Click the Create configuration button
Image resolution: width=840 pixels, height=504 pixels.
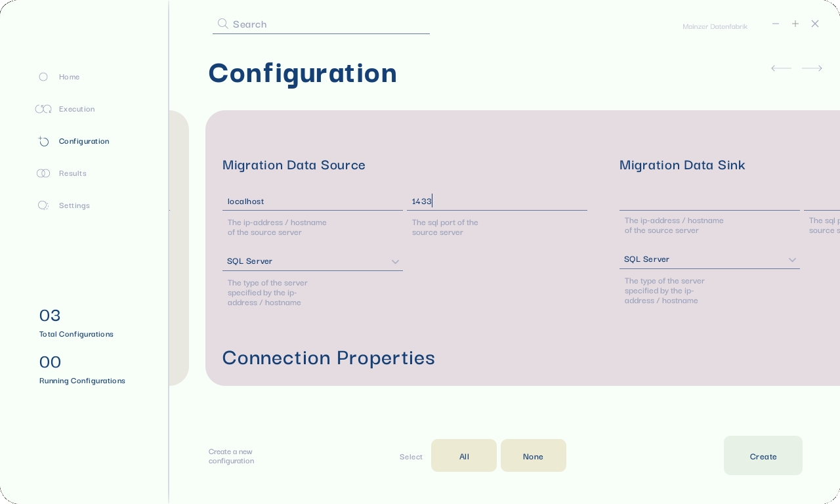tap(763, 455)
